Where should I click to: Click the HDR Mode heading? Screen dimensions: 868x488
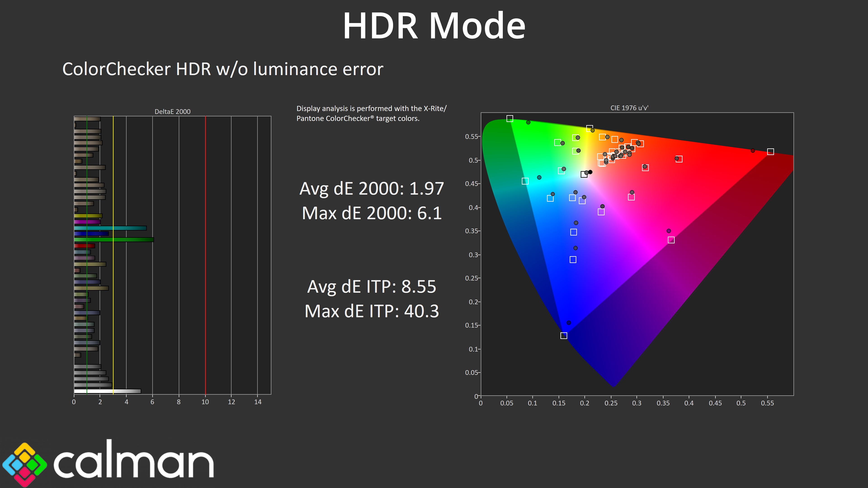(x=434, y=26)
